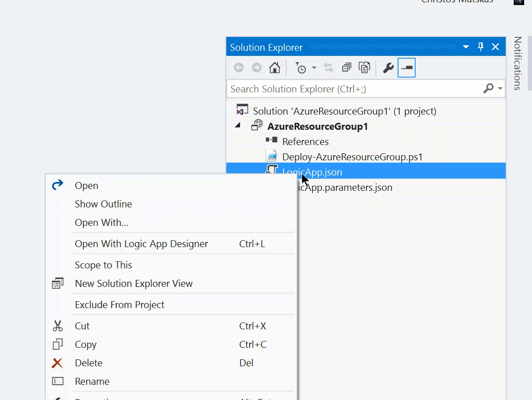Open the Notifications side tab

point(517,63)
